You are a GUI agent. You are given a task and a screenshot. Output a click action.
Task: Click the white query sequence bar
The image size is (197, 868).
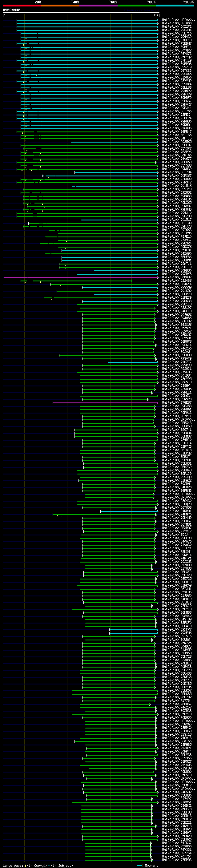coord(81,12)
